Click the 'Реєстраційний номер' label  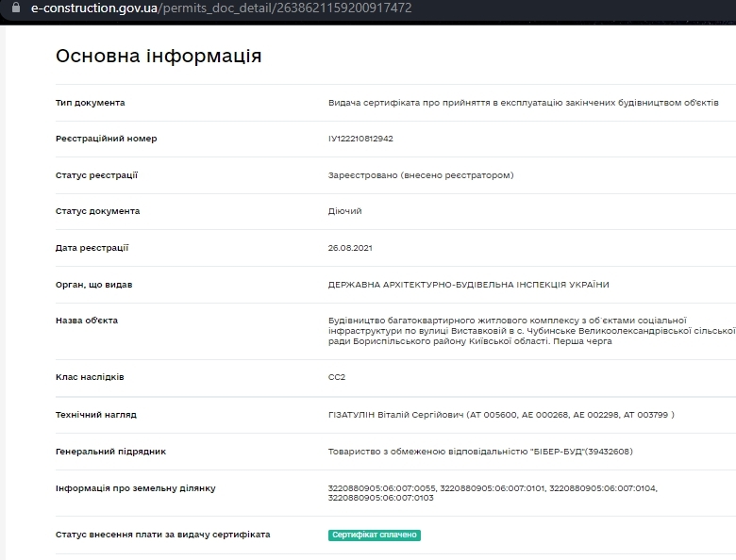click(106, 139)
